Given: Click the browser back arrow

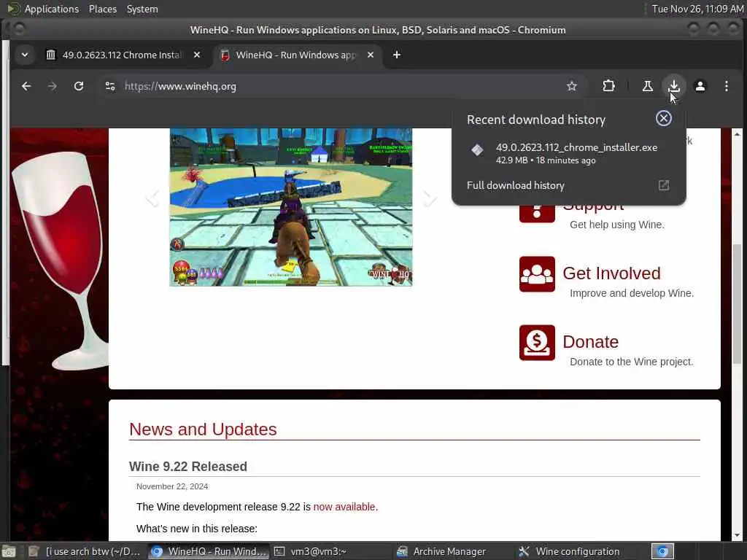Looking at the screenshot, I should point(26,86).
